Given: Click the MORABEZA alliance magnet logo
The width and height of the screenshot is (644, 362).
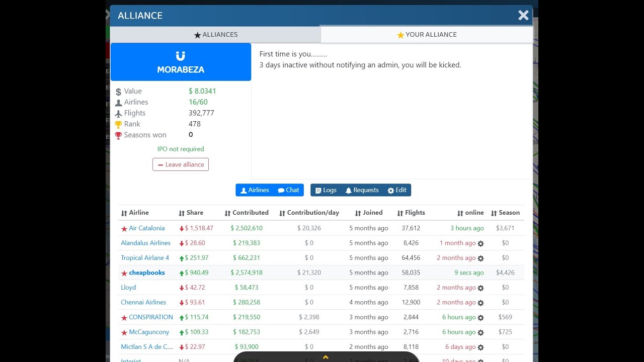Looking at the screenshot, I should click(181, 56).
